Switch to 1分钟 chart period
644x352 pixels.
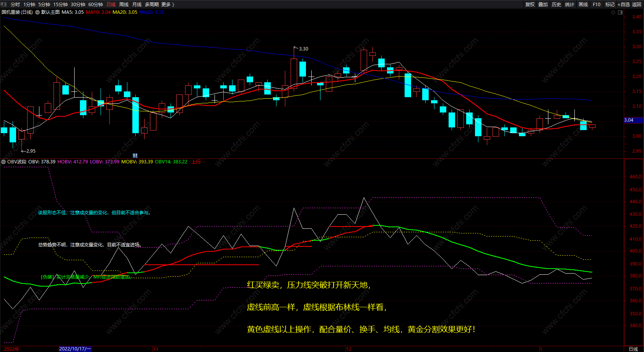tap(29, 5)
